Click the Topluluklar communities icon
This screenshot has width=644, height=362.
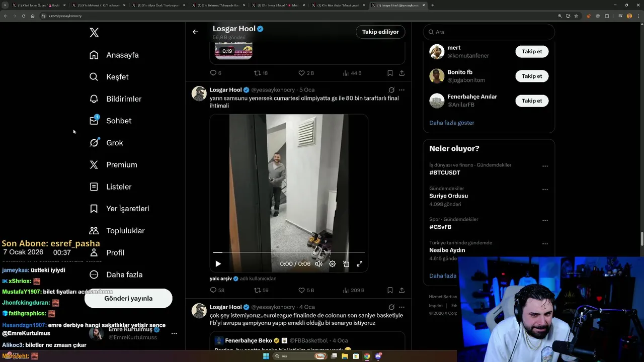94,231
